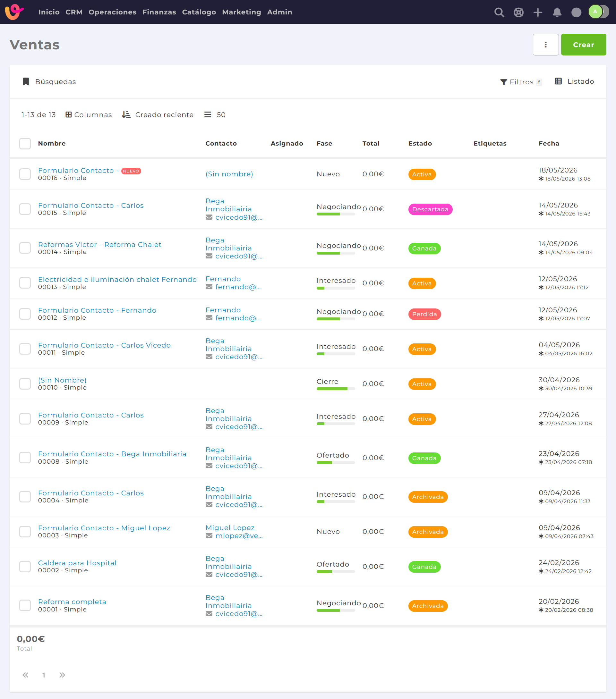The height and width of the screenshot is (699, 616).
Task: Select Reformas Victor row checkbox
Action: click(25, 248)
